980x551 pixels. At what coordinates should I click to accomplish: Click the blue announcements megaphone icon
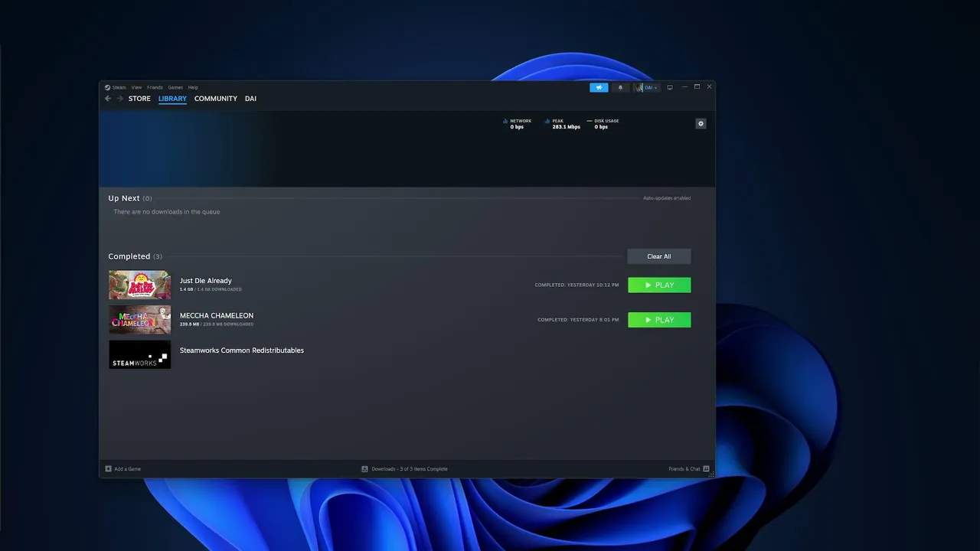pos(599,87)
